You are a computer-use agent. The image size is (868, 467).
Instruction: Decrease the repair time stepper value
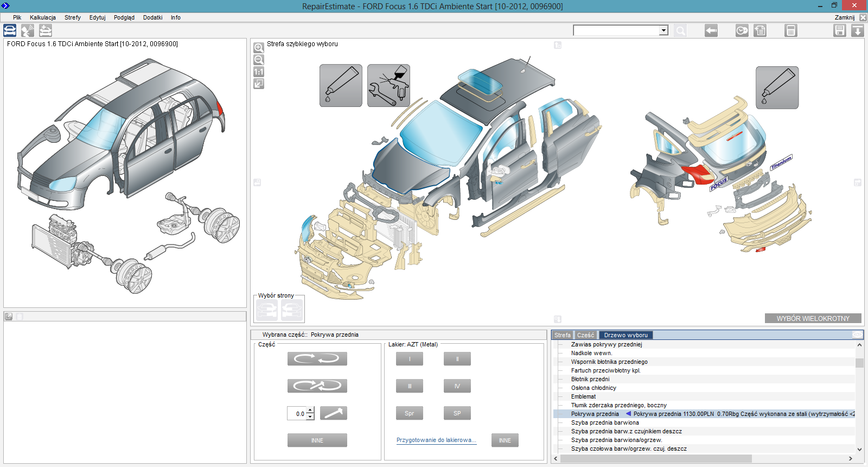(310, 416)
